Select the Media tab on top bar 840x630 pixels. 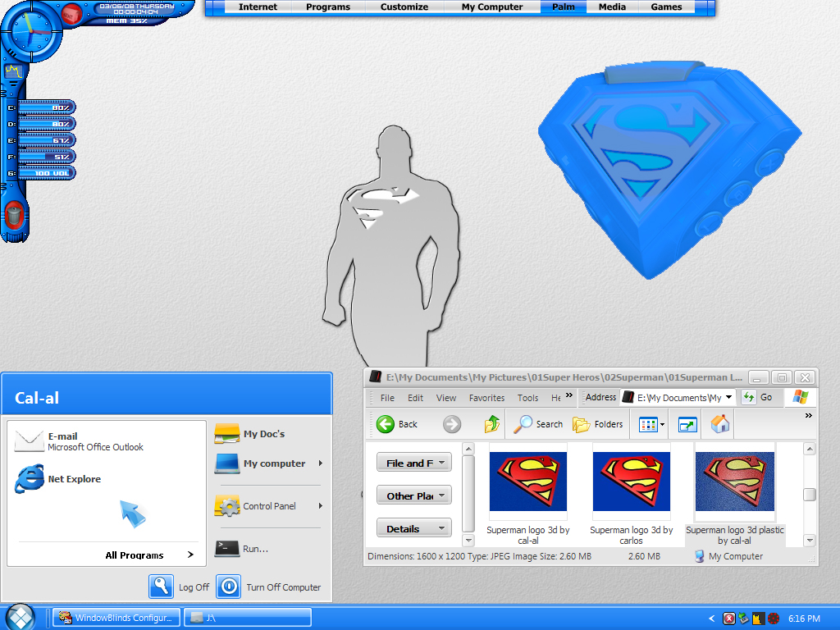coord(612,7)
